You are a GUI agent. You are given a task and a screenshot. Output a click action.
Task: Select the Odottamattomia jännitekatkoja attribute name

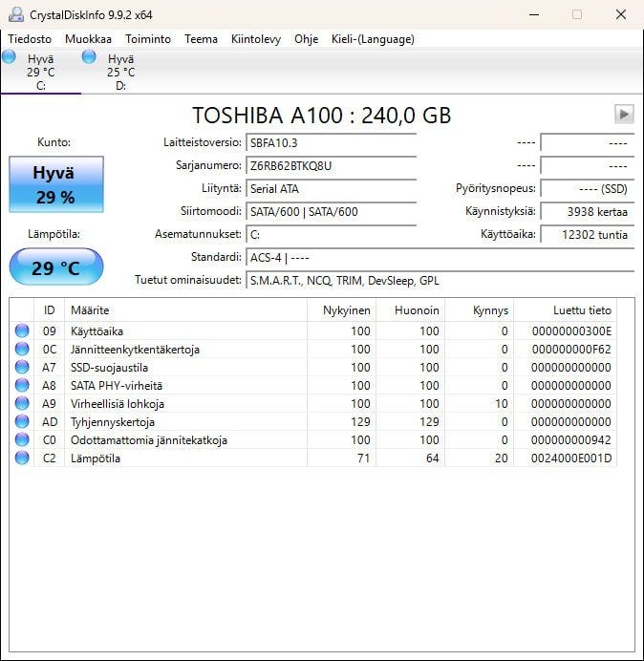pos(149,440)
